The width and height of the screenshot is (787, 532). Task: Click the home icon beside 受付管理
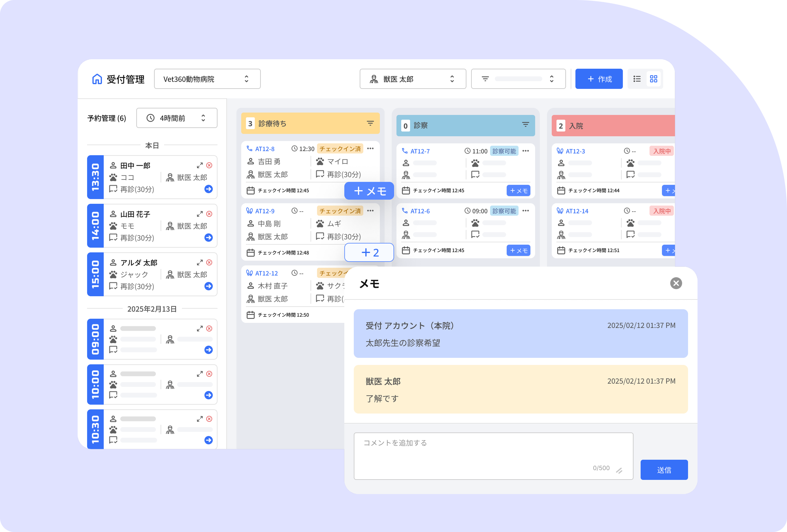tap(97, 79)
